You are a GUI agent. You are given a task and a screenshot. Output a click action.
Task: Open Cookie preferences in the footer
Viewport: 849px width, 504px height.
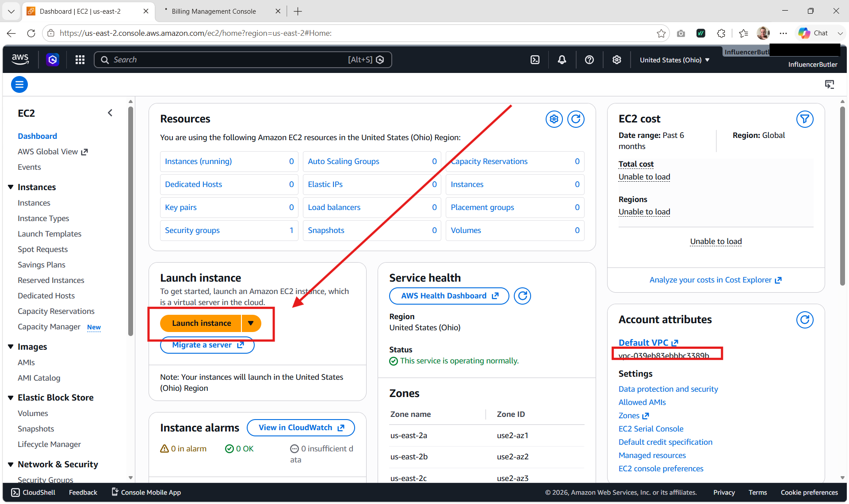point(809,493)
